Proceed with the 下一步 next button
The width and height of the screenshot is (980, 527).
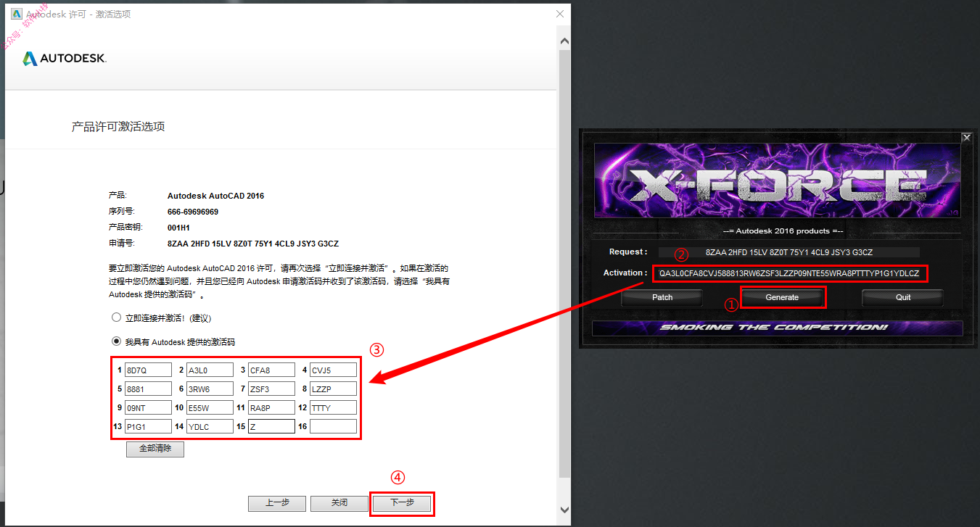click(402, 503)
